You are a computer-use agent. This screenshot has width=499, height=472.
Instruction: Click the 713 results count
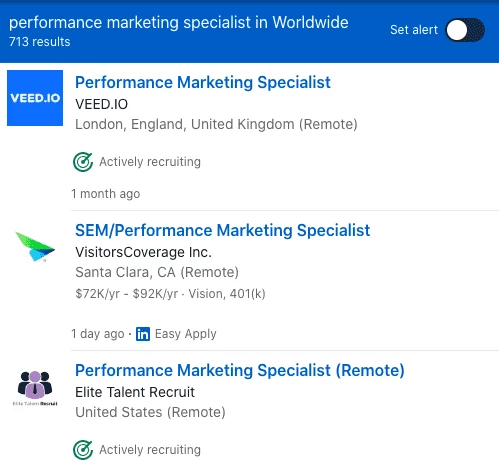(40, 42)
